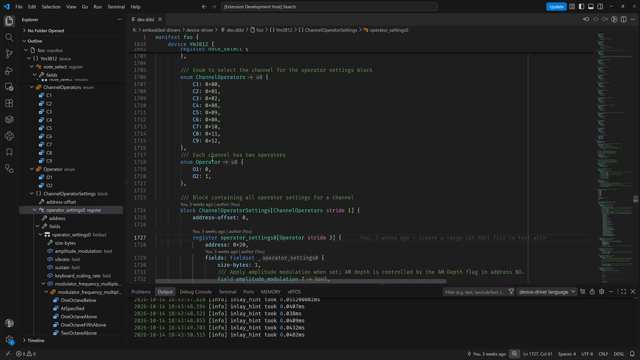Open the Manage gear in activity bar
Image resolution: width=640 pixels, height=360 pixels.
[x=9, y=340]
